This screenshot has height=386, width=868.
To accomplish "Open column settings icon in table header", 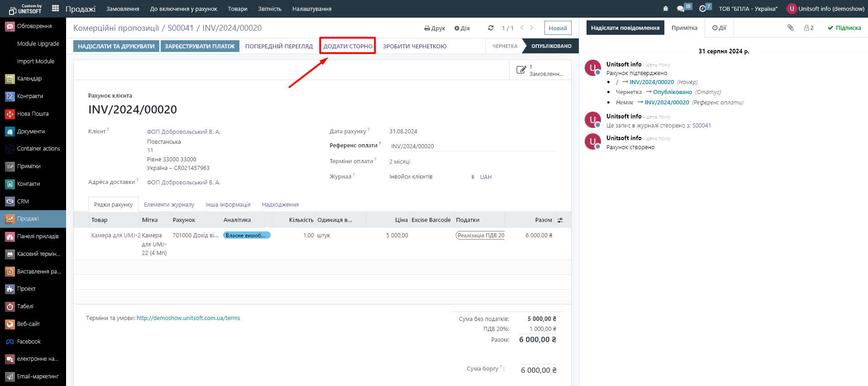I will click(560, 220).
